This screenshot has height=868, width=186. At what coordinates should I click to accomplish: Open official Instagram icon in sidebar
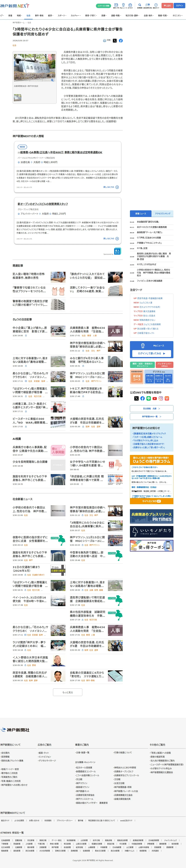pyautogui.click(x=161, y=398)
